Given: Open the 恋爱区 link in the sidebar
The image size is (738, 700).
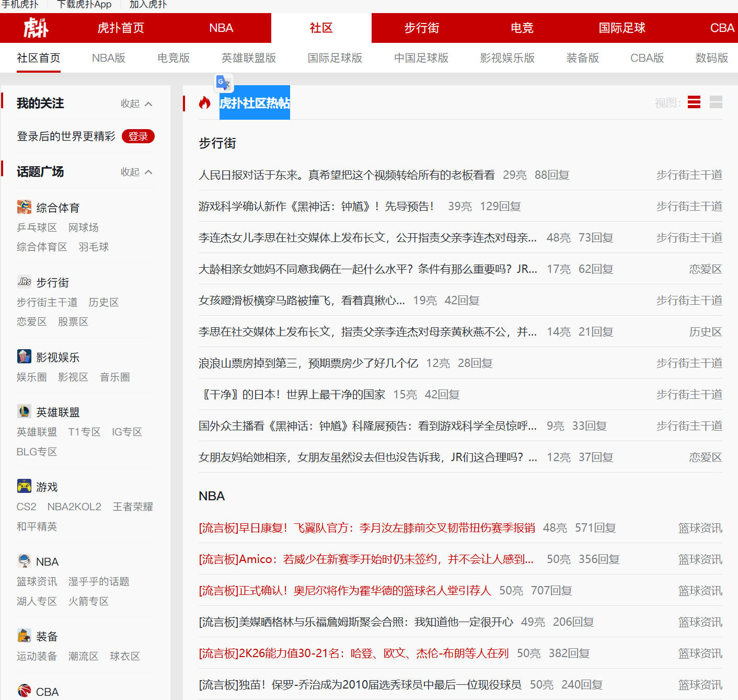Looking at the screenshot, I should [31, 322].
